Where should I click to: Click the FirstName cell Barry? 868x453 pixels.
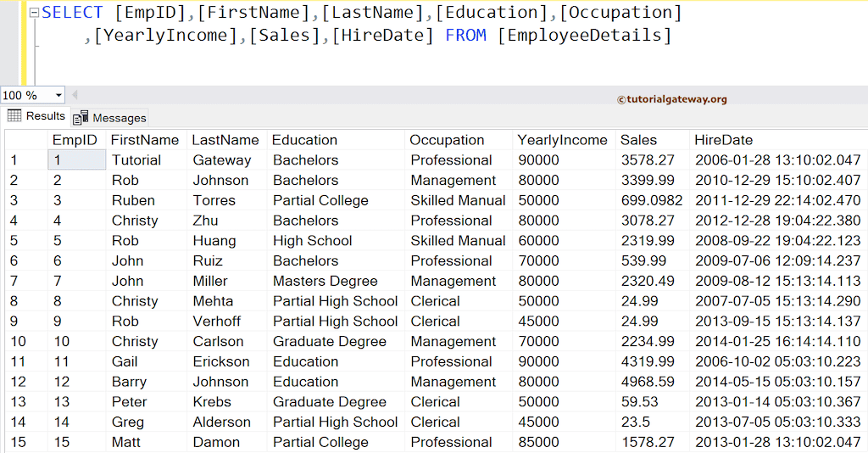(x=147, y=382)
